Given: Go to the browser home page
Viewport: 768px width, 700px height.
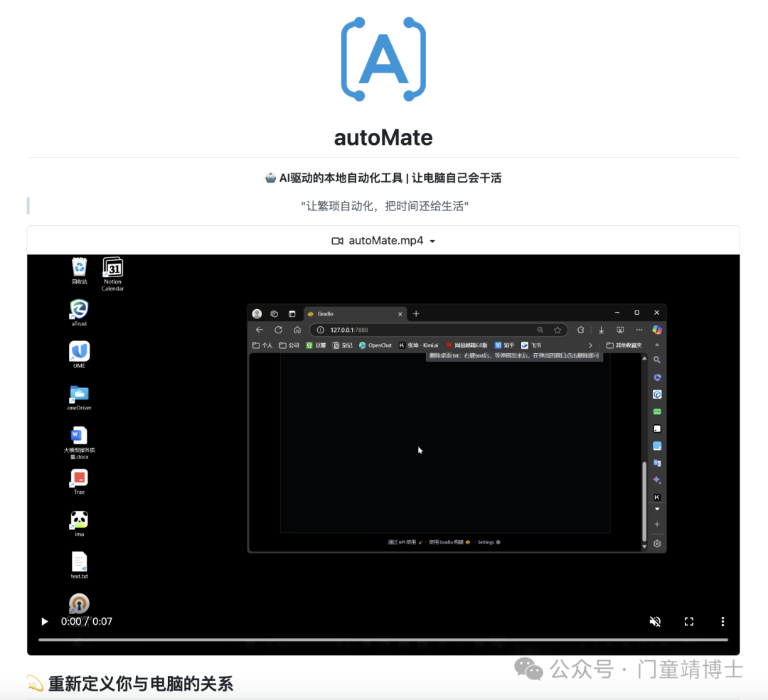Looking at the screenshot, I should [x=297, y=330].
